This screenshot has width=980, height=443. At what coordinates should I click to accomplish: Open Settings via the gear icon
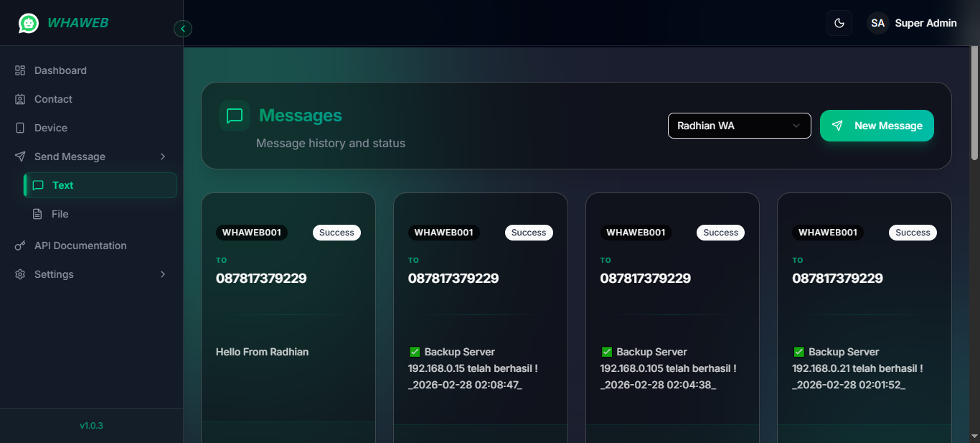click(20, 274)
